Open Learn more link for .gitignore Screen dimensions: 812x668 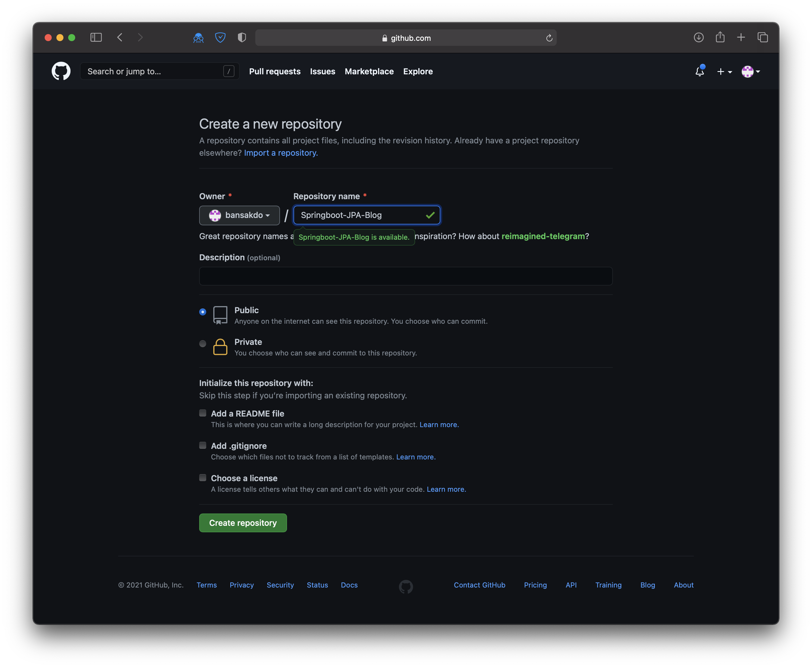point(416,457)
